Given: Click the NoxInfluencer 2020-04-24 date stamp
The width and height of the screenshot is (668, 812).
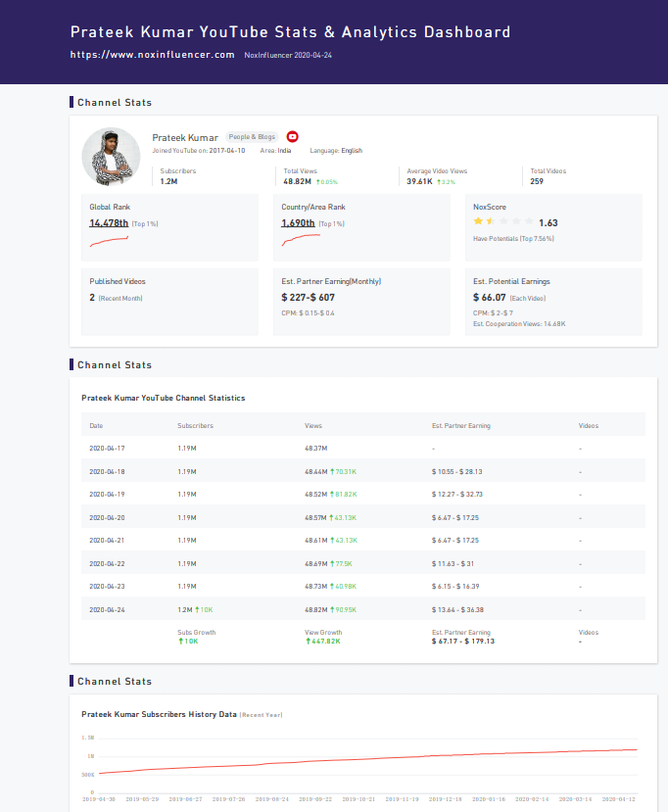Looking at the screenshot, I should point(288,56).
